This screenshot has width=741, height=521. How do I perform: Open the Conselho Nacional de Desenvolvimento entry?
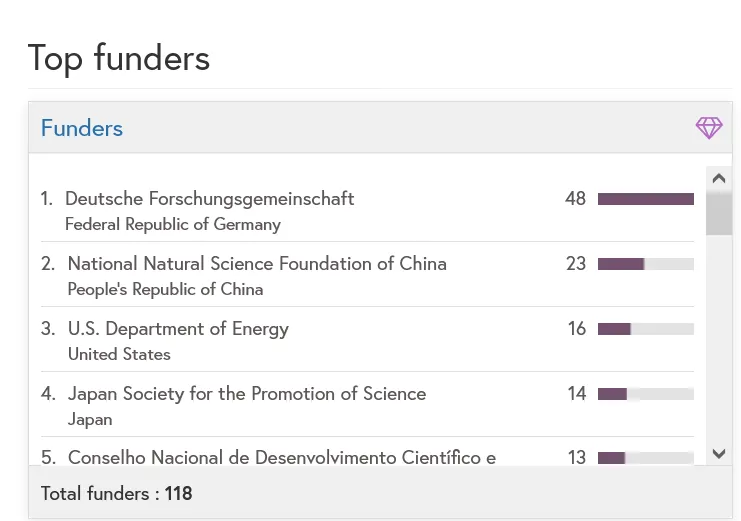point(282,458)
